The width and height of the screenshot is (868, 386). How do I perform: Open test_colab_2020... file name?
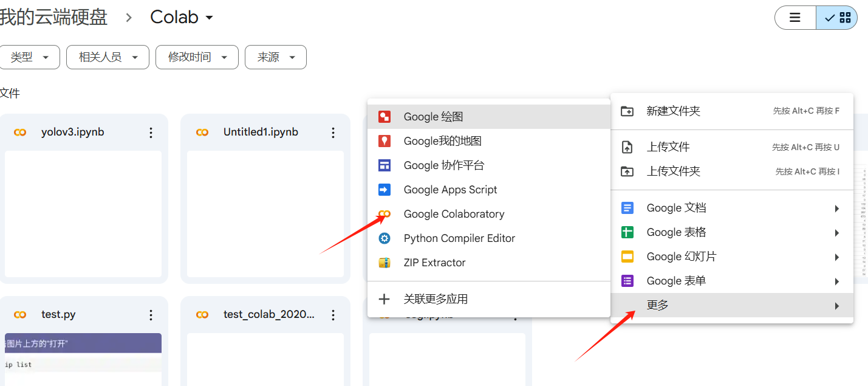click(269, 314)
